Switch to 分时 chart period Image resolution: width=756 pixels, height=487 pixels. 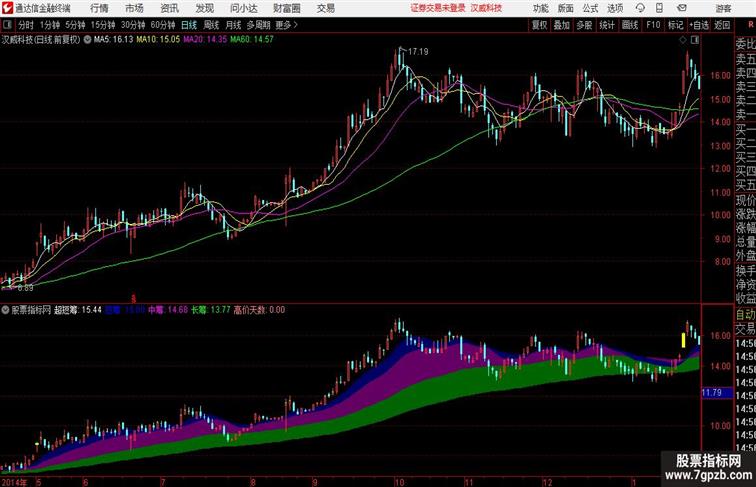click(26, 25)
